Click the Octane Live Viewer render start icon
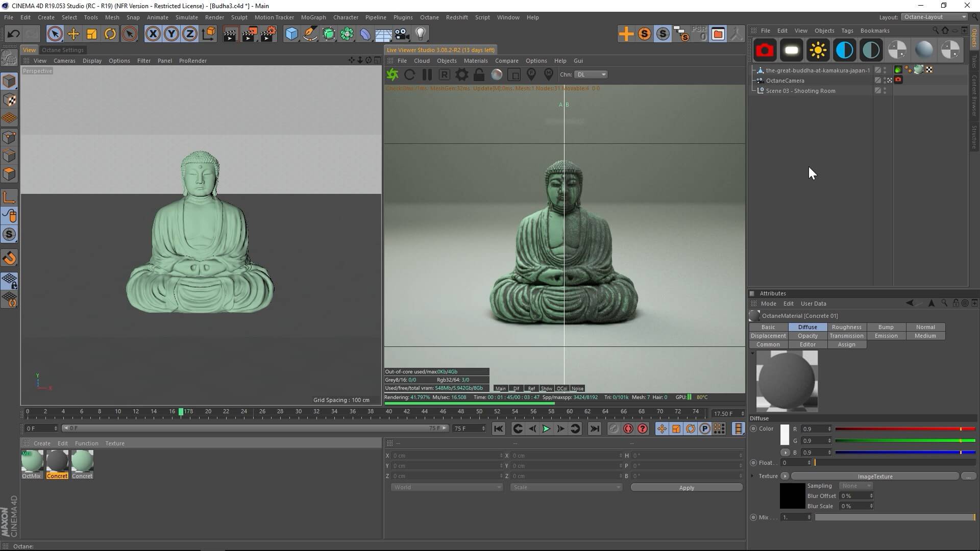 click(392, 75)
